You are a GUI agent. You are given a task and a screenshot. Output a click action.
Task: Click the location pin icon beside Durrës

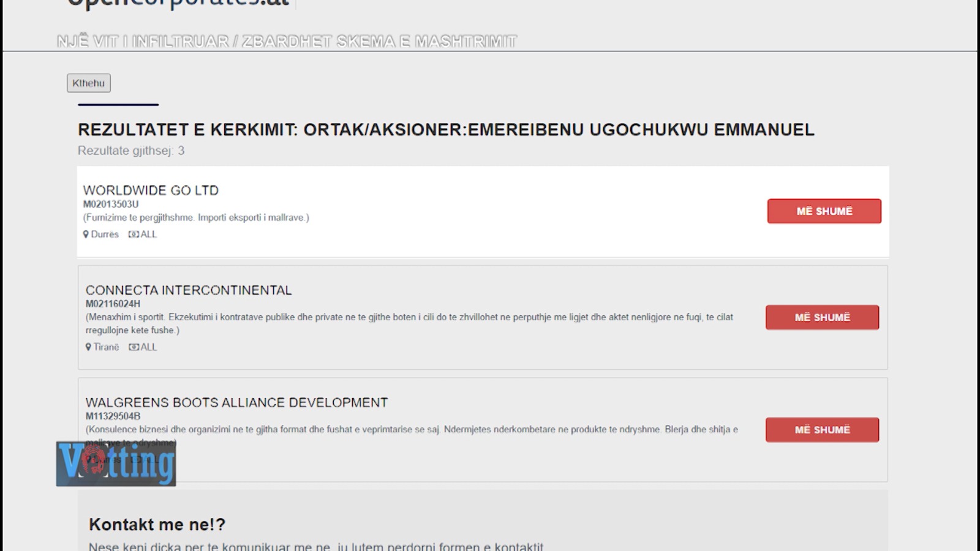[86, 234]
